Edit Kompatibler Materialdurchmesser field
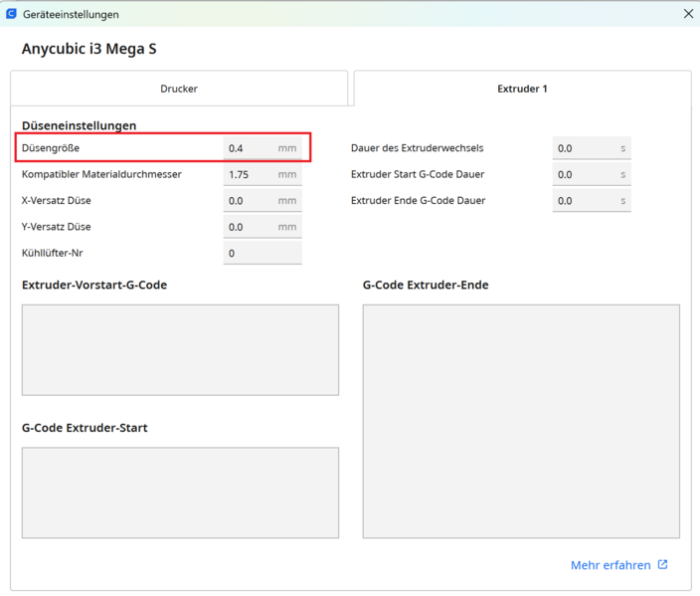Screen dimensions: 700x596 (x=262, y=174)
